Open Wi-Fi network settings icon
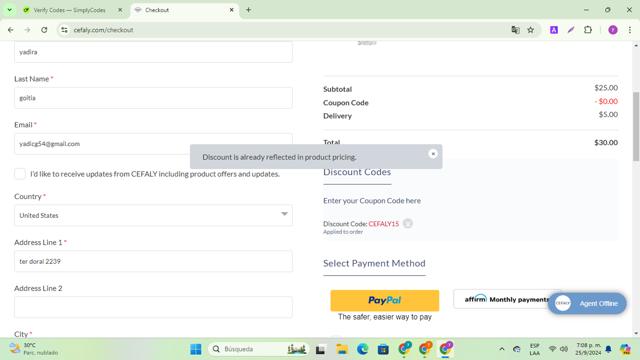640x360 pixels. 552,349
